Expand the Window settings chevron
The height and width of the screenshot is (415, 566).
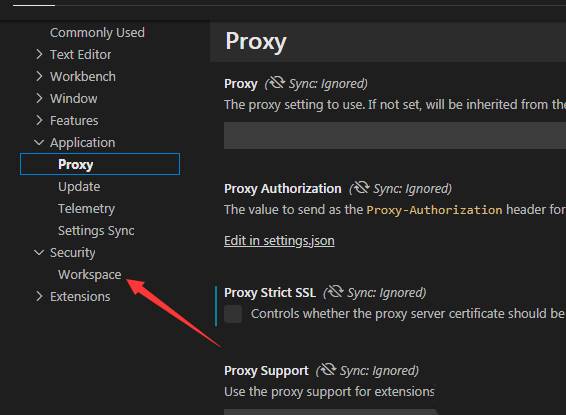click(39, 99)
